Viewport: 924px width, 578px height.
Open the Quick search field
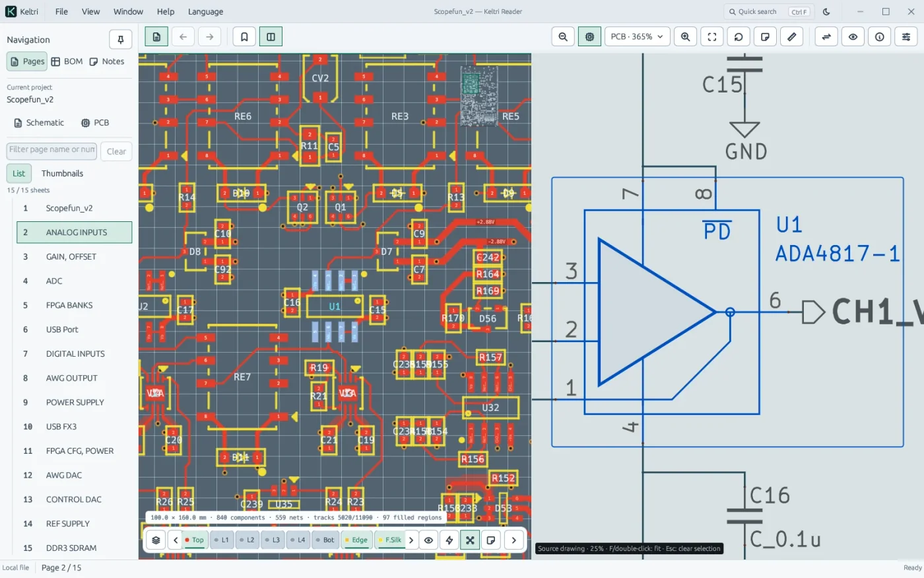pyautogui.click(x=769, y=12)
